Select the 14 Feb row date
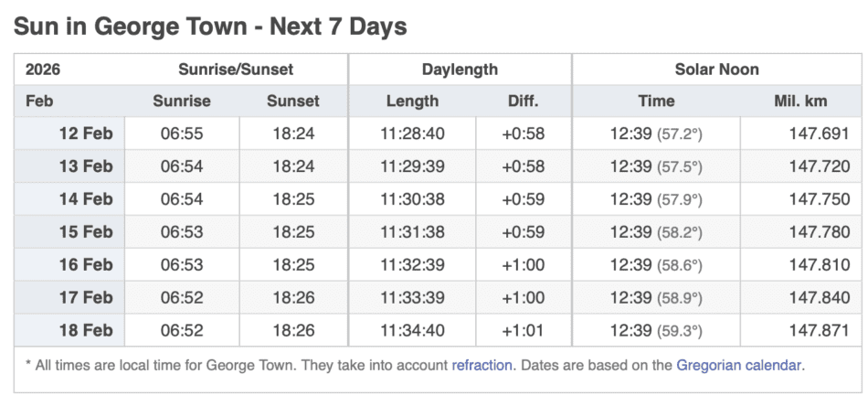 [85, 199]
